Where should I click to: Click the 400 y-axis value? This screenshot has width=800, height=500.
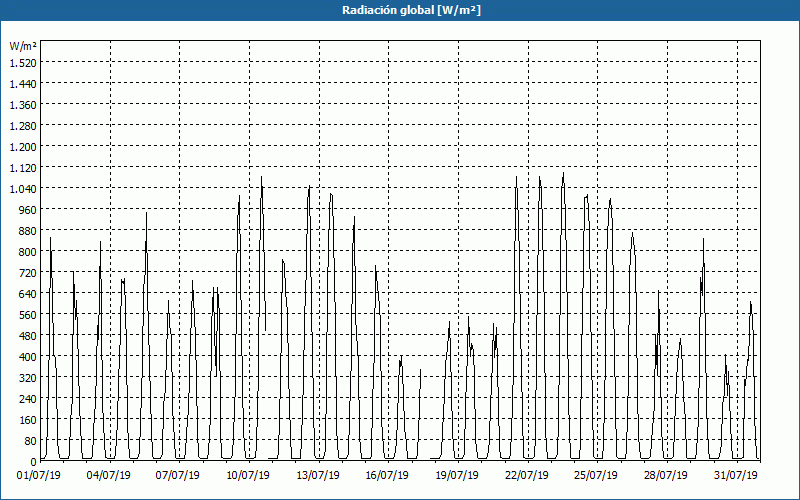pos(28,357)
